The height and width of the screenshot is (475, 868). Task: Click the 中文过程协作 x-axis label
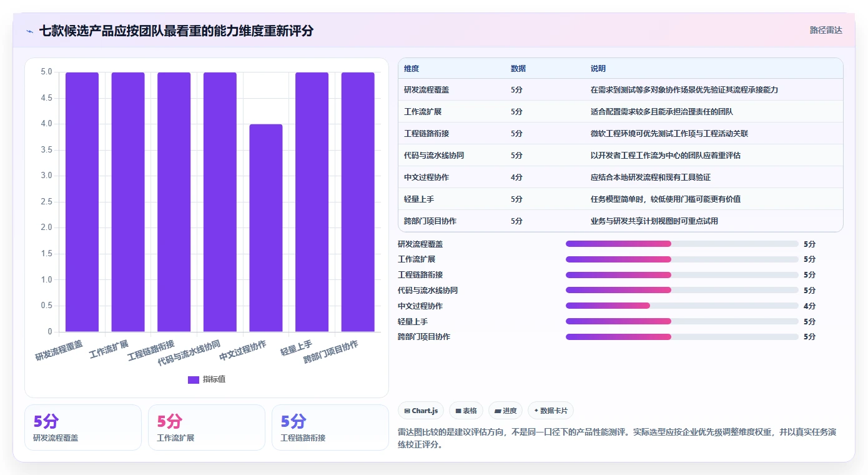(x=243, y=351)
